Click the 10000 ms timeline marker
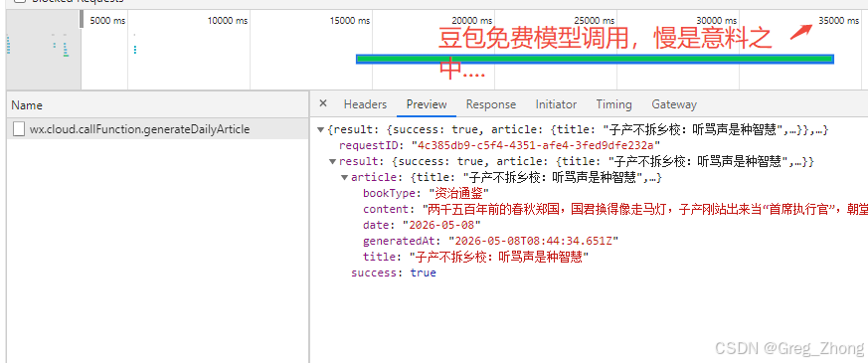868x363 pixels. [x=228, y=21]
